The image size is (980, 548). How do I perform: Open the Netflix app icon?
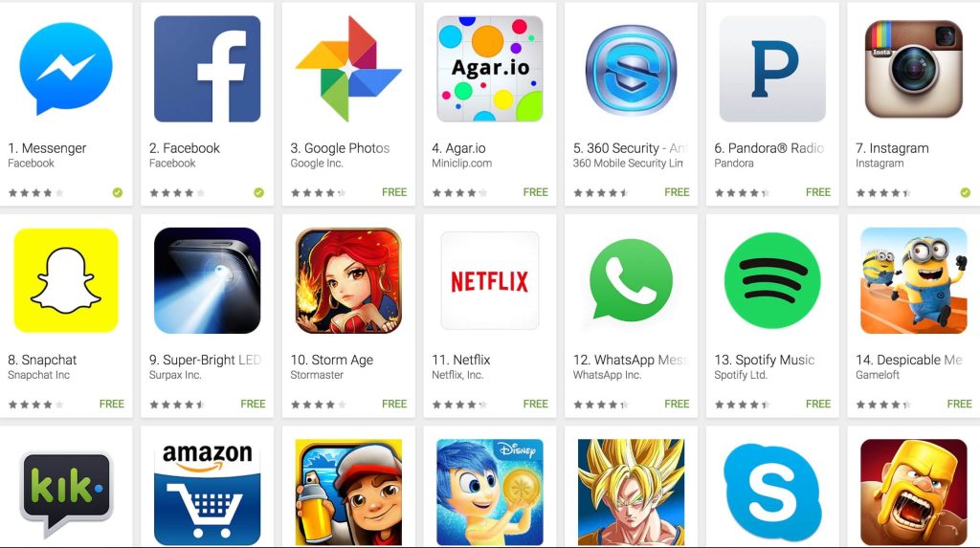pyautogui.click(x=490, y=280)
